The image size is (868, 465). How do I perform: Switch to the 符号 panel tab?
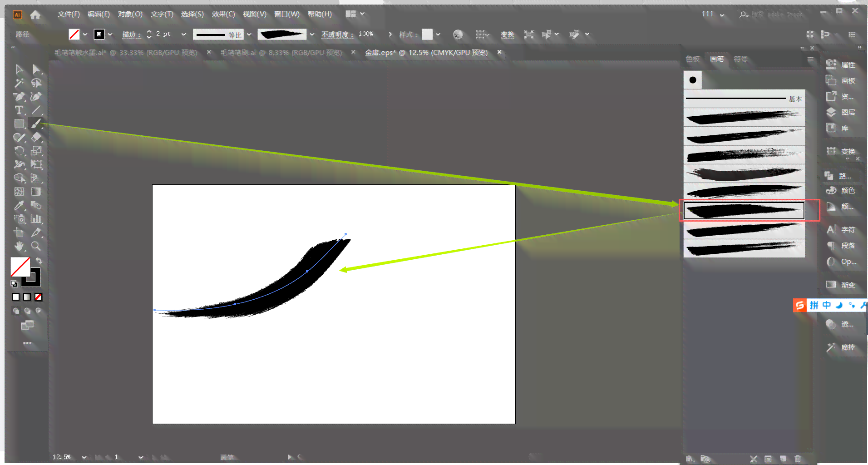(740, 59)
